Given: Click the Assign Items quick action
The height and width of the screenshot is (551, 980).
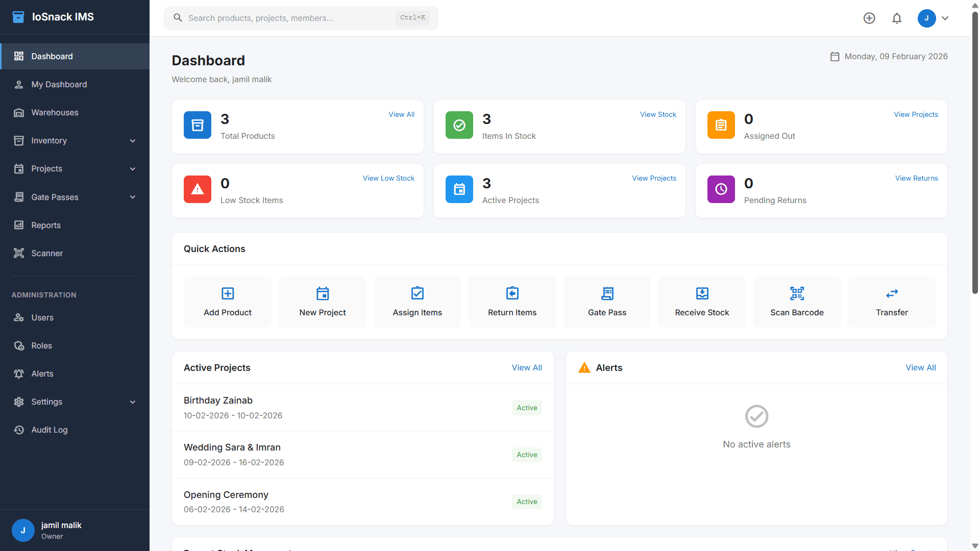Looking at the screenshot, I should (417, 302).
